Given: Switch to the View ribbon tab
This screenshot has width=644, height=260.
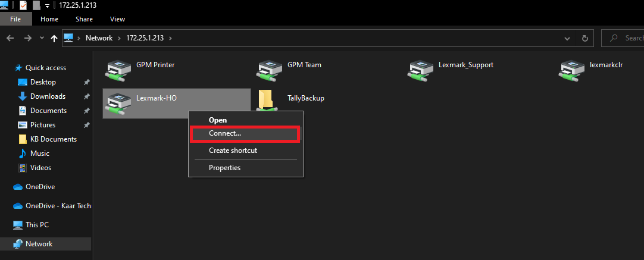Looking at the screenshot, I should pyautogui.click(x=117, y=19).
